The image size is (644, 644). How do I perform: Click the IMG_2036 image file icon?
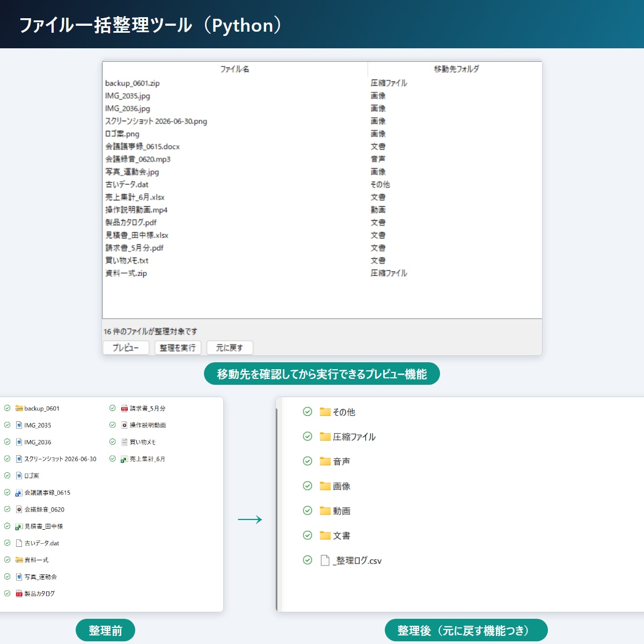[19, 442]
